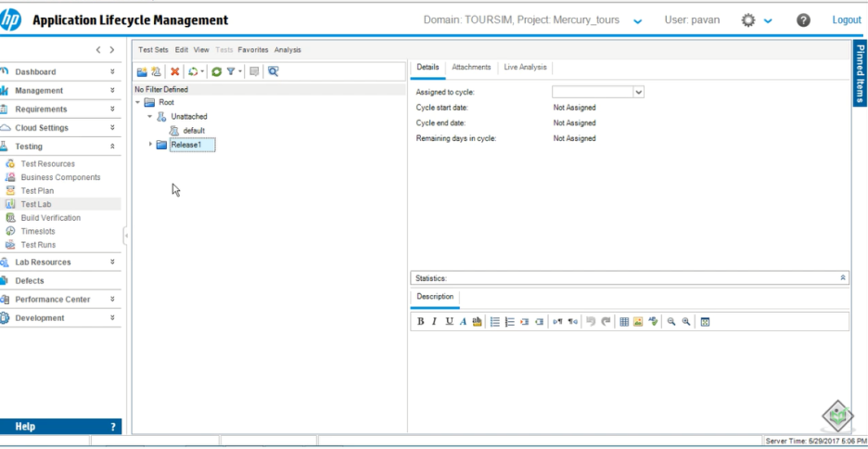Set right-to-left text direction
Image resolution: width=868 pixels, height=449 pixels.
(572, 322)
